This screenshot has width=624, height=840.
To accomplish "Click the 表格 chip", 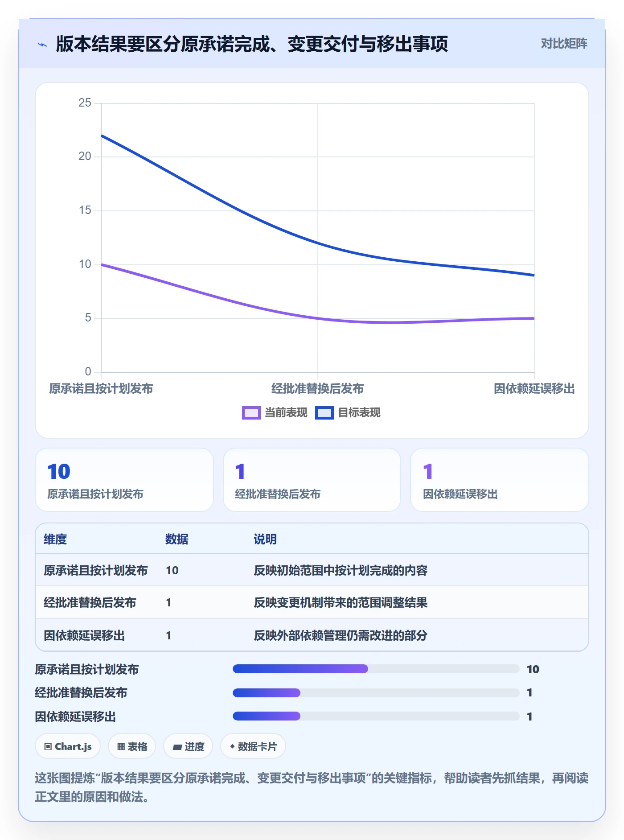I will (132, 746).
